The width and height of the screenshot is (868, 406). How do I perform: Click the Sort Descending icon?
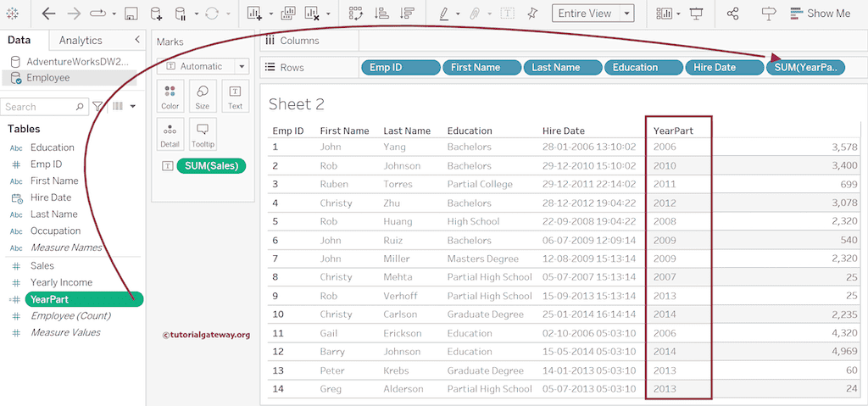408,14
